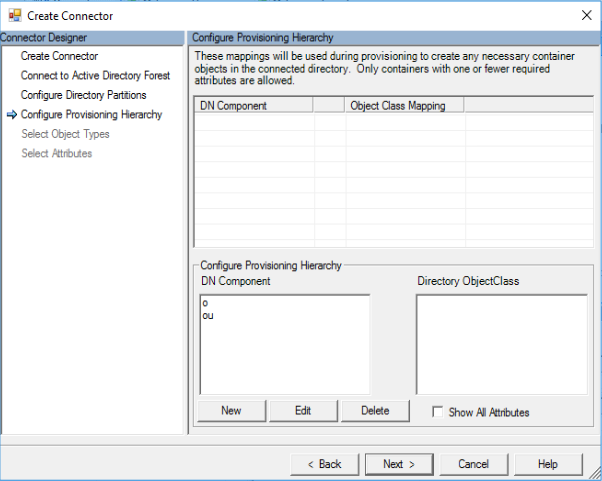The image size is (602, 481).
Task: Click the DN Component column header
Action: [252, 105]
